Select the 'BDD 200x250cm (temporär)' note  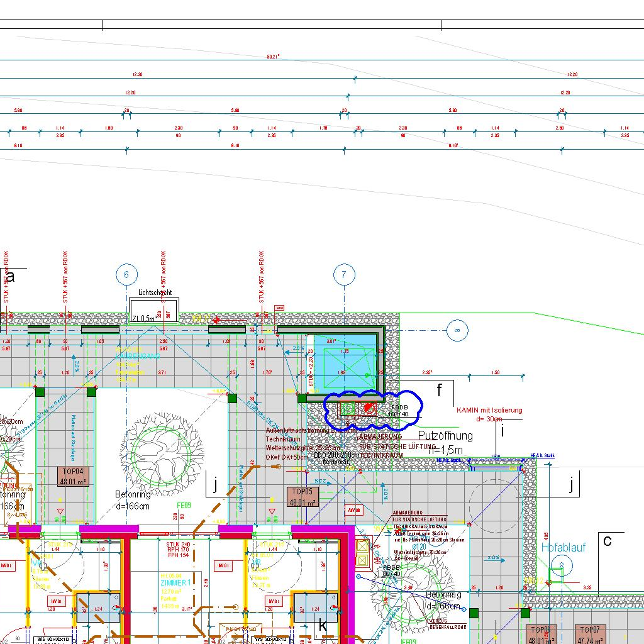pos(337,458)
